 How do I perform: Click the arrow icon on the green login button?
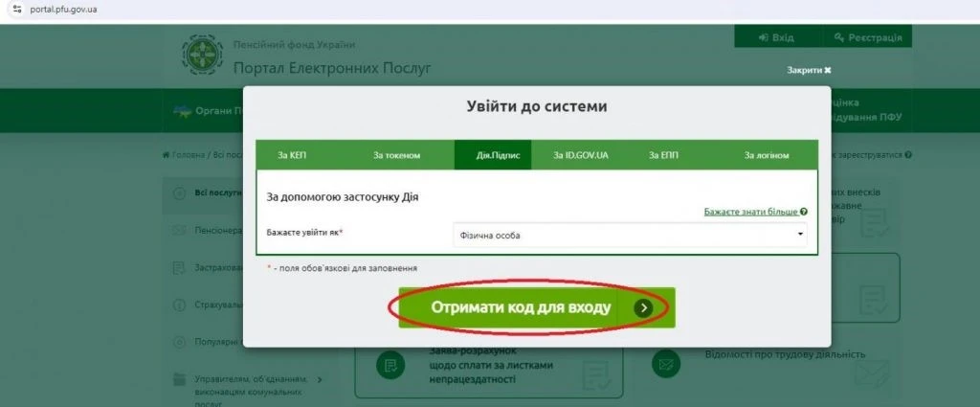tap(644, 307)
